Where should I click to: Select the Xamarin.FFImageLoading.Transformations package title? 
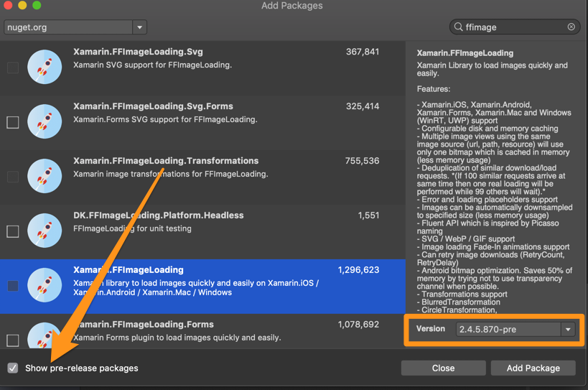[166, 161]
